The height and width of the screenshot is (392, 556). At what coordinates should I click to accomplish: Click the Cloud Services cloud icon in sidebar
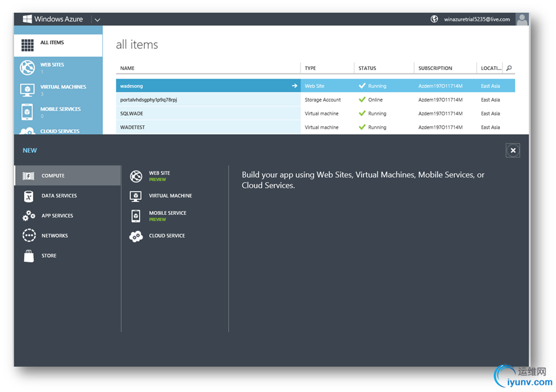[27, 131]
